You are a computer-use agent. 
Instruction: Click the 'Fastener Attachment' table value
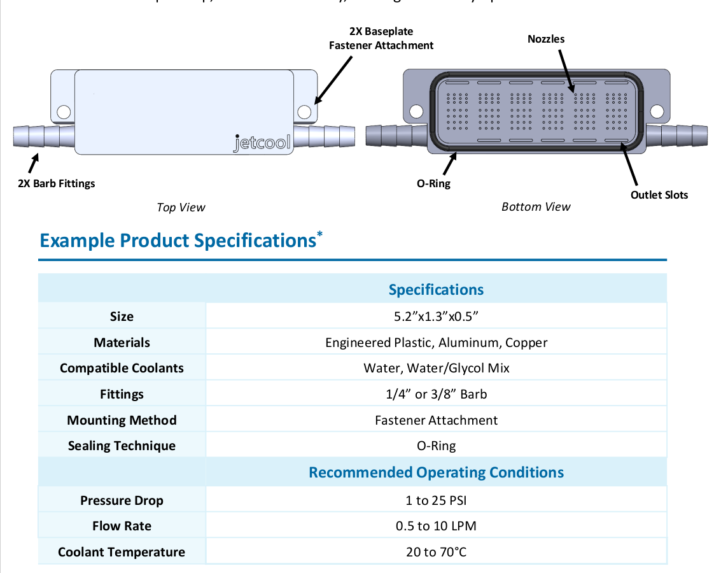pyautogui.click(x=436, y=420)
